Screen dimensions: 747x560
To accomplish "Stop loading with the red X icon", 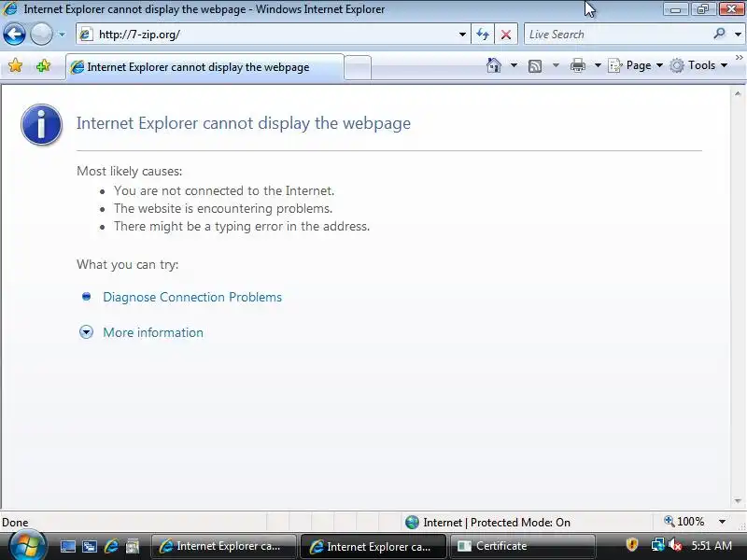I will point(506,35).
